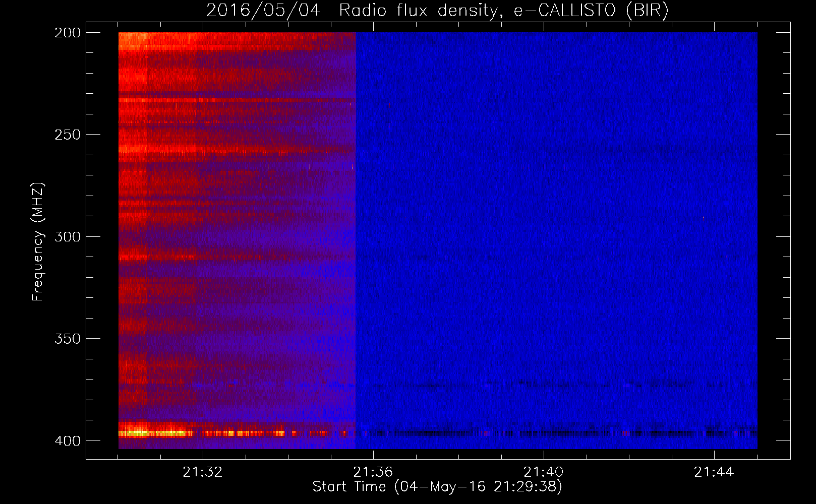This screenshot has height=504, width=816.
Task: Click the 250 frequency tick label
Action: pyautogui.click(x=68, y=135)
